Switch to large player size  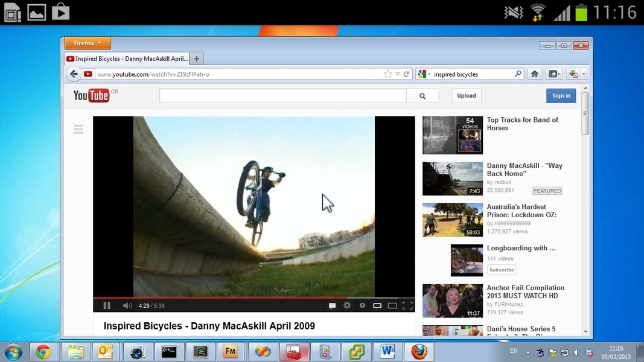(392, 306)
